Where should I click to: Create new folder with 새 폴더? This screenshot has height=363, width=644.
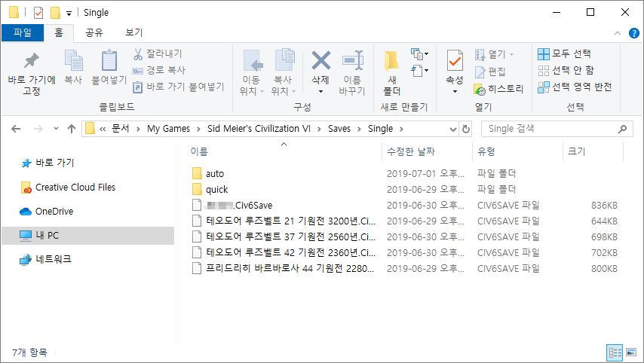coord(391,73)
